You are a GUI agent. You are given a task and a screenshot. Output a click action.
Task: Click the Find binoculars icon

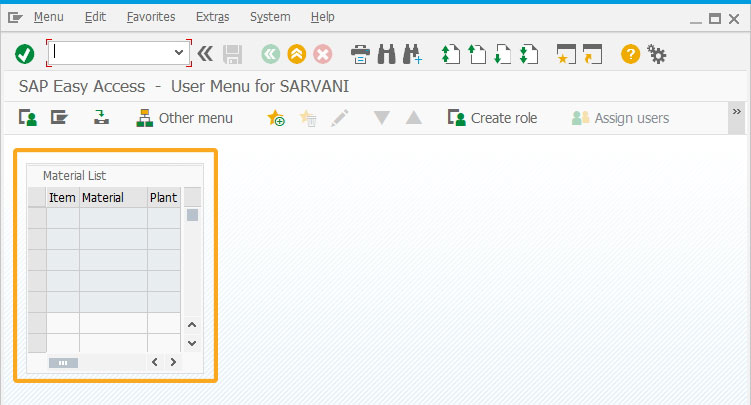pos(387,54)
